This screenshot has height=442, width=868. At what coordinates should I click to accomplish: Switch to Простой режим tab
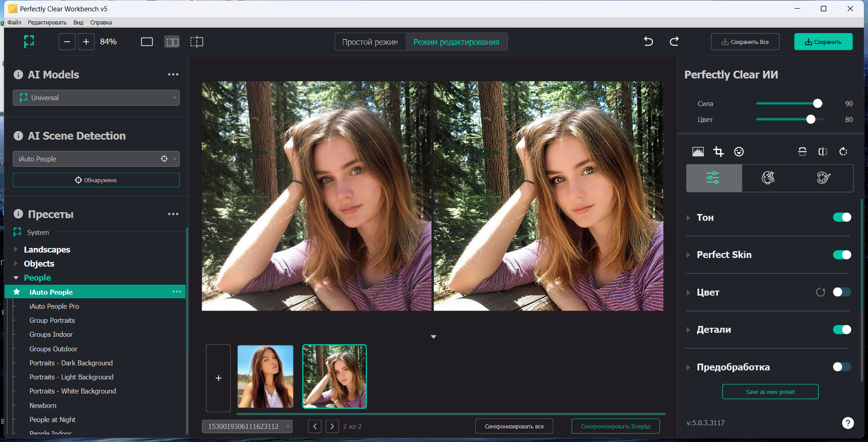click(x=370, y=42)
